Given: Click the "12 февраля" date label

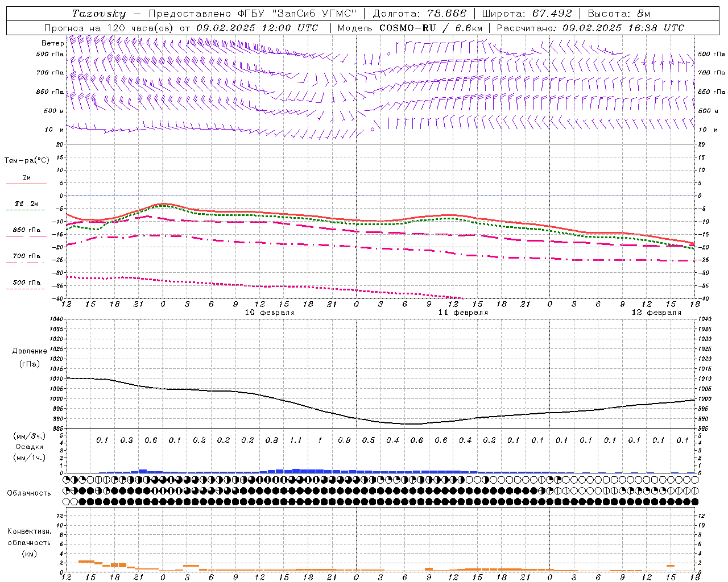Looking at the screenshot, I should 656,313.
